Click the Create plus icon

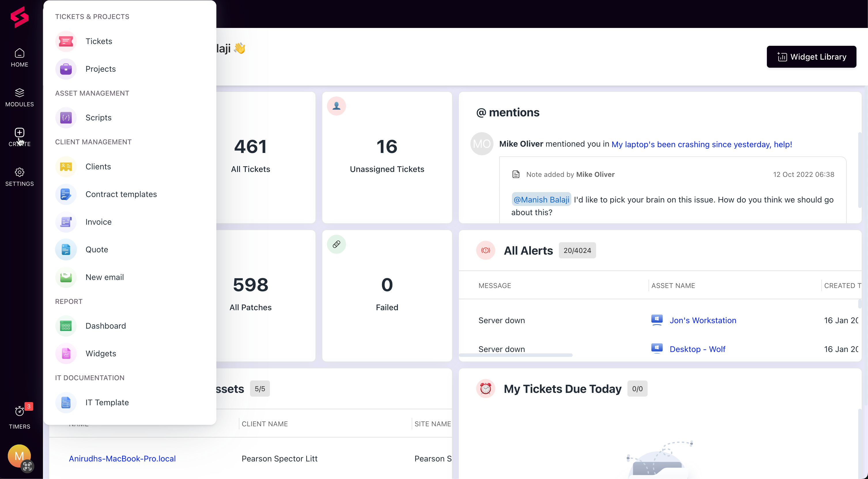pyautogui.click(x=20, y=132)
